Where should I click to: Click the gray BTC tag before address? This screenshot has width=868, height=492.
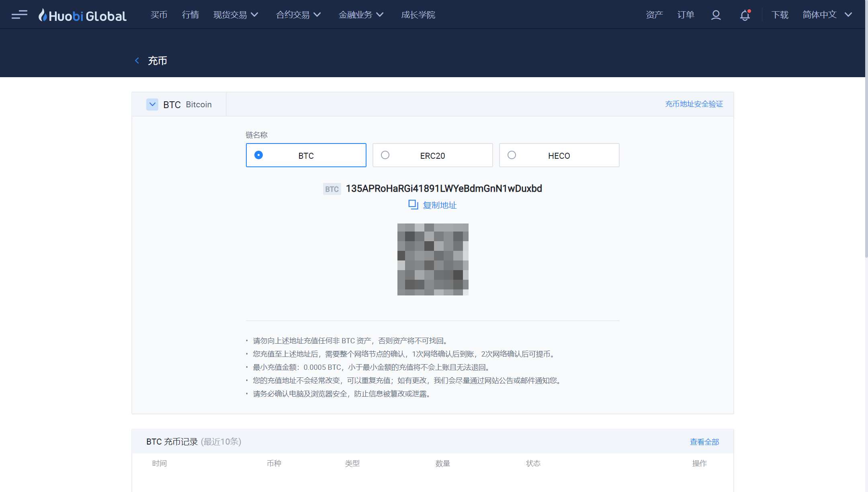pos(332,189)
